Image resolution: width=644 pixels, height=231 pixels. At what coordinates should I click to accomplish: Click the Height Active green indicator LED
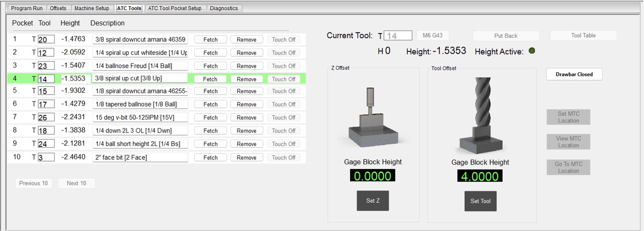click(532, 51)
